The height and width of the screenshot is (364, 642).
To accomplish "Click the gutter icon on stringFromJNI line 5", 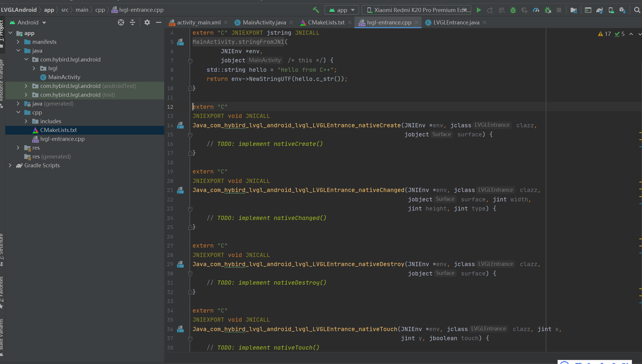I will (180, 42).
